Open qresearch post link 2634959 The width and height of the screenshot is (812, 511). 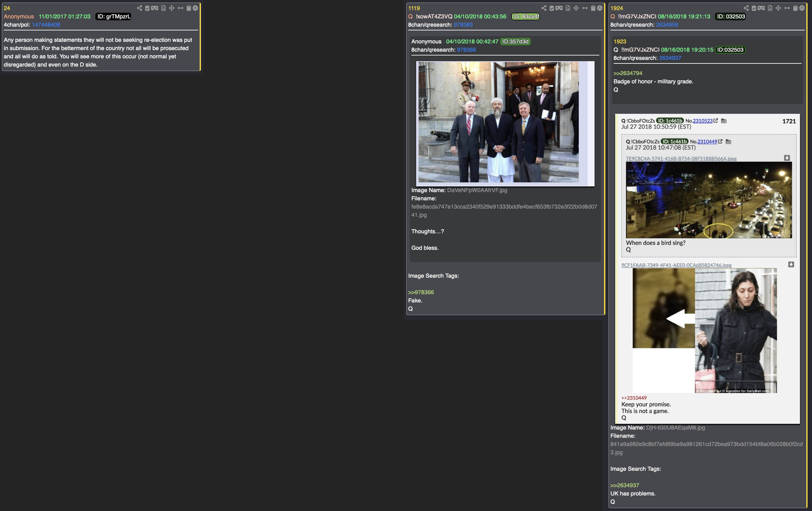667,25
